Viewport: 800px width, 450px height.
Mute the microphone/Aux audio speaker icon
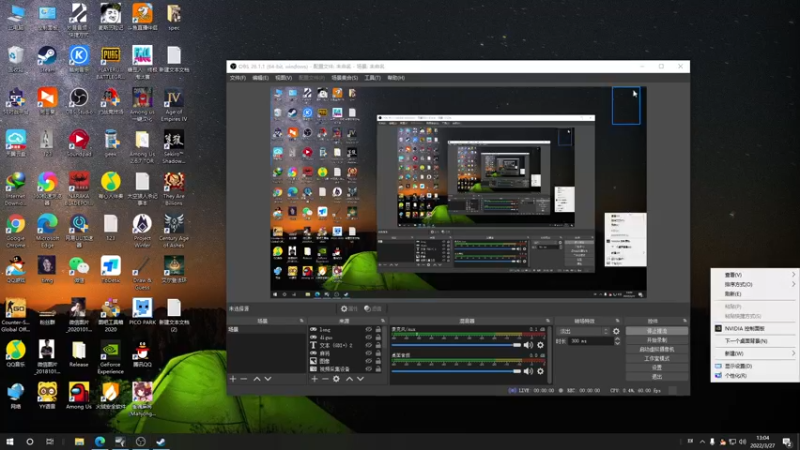(x=528, y=345)
